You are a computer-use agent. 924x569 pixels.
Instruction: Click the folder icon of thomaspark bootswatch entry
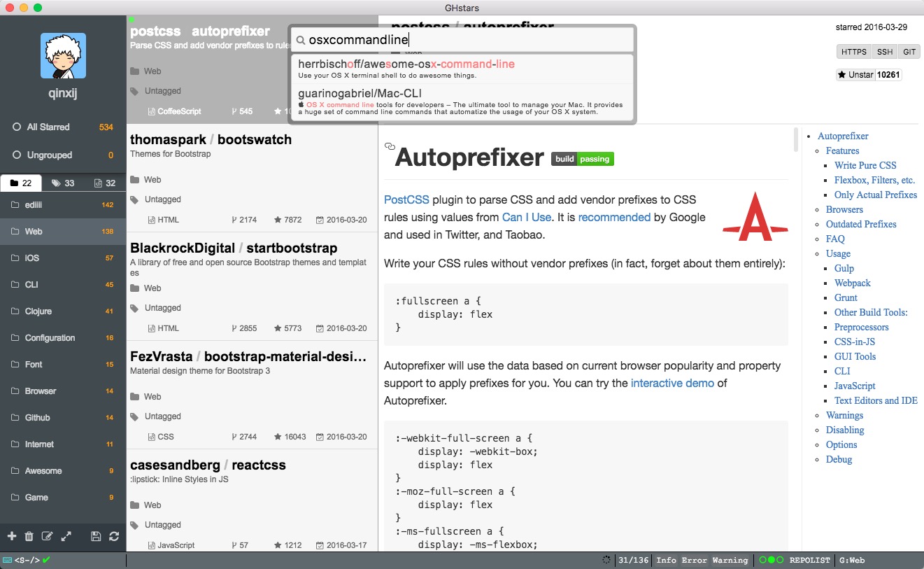(134, 180)
